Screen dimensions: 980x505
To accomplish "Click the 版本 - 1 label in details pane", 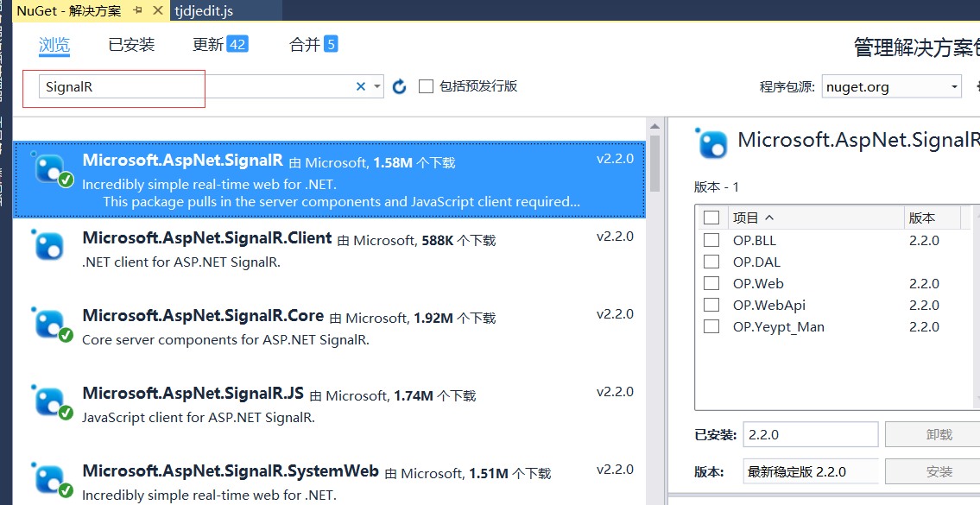I will tap(717, 186).
